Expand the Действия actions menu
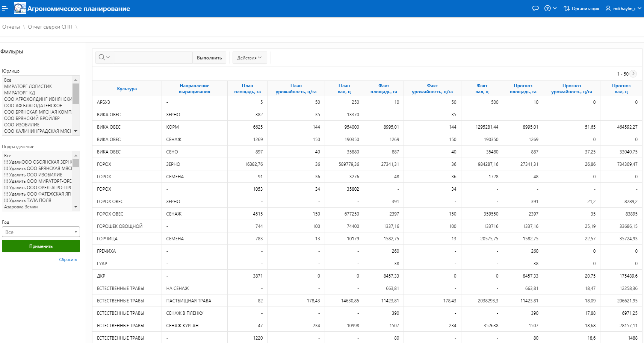The width and height of the screenshot is (644, 343). pos(249,58)
